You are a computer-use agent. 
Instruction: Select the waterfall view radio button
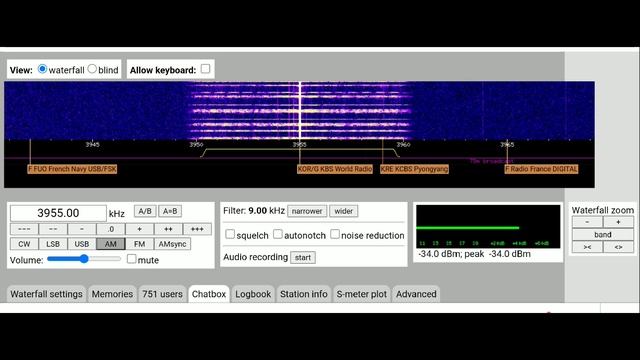[42, 69]
